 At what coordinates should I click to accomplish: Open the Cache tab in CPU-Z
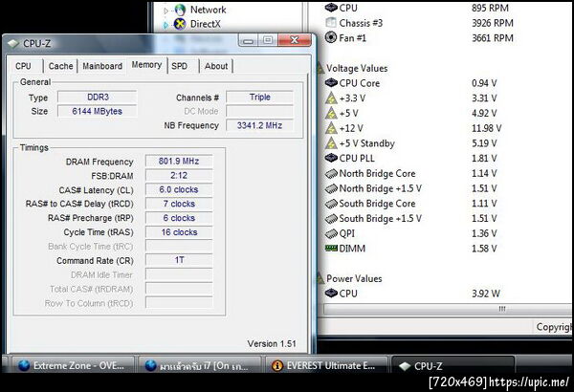(61, 66)
